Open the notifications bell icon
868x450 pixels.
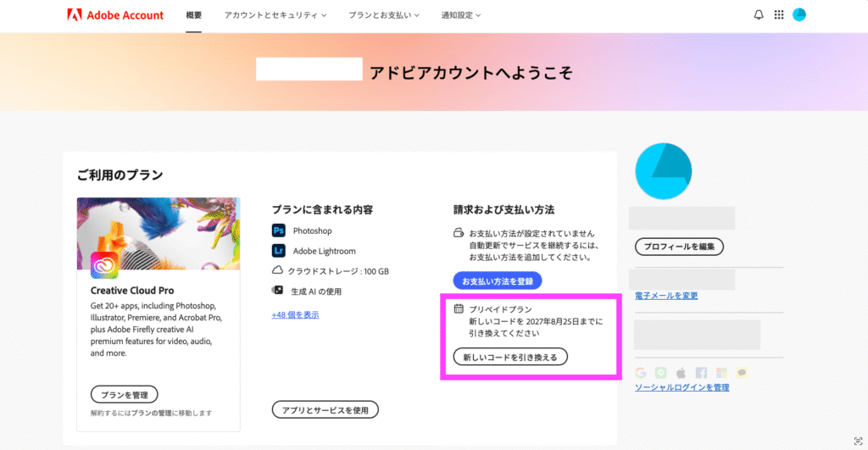point(759,15)
